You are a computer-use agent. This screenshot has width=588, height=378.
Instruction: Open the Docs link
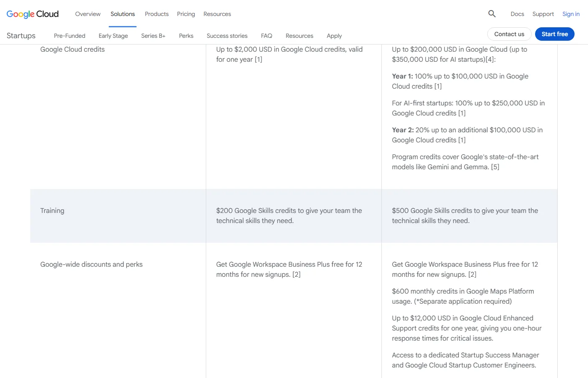pyautogui.click(x=517, y=14)
